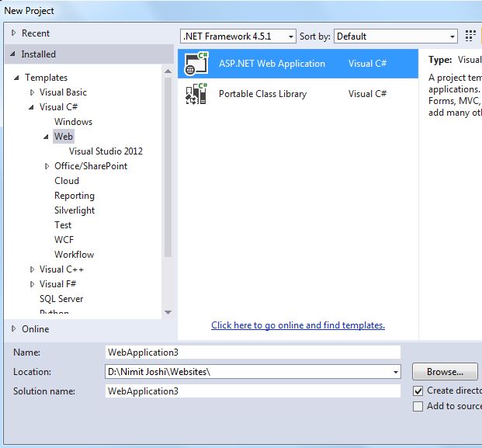The image size is (482, 448).
Task: Click ASP.NET Web Application name text
Action: [x=272, y=64]
